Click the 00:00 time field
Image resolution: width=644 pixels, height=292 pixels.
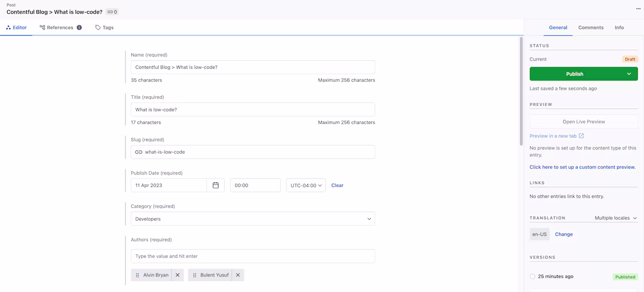(255, 185)
